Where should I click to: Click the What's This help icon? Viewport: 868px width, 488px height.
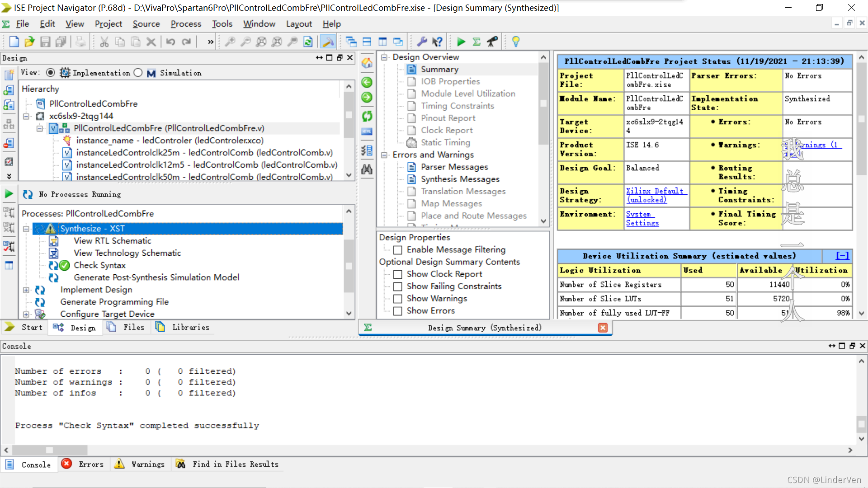point(437,42)
